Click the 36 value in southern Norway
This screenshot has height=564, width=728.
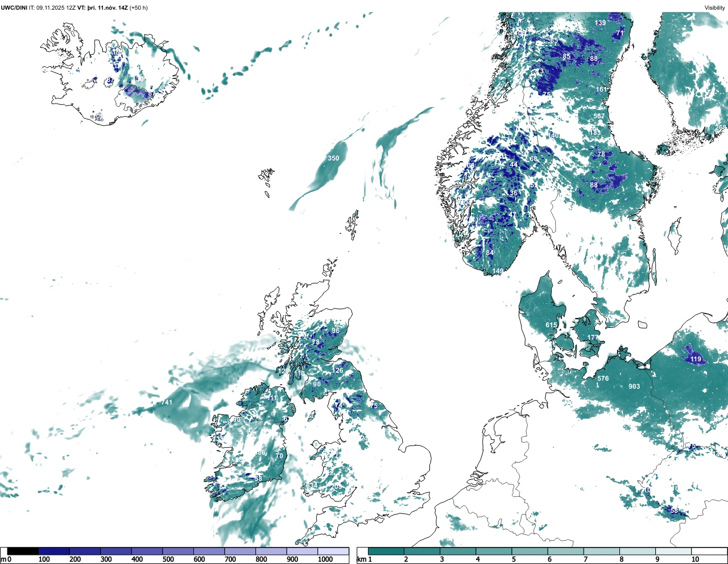click(514, 194)
